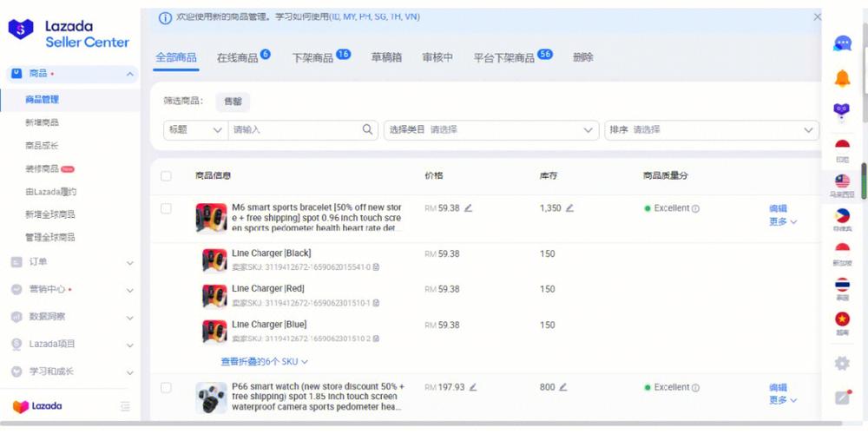Expand the Lazada项目 sidebar section
Screen dimensions: 868x434
tap(129, 345)
